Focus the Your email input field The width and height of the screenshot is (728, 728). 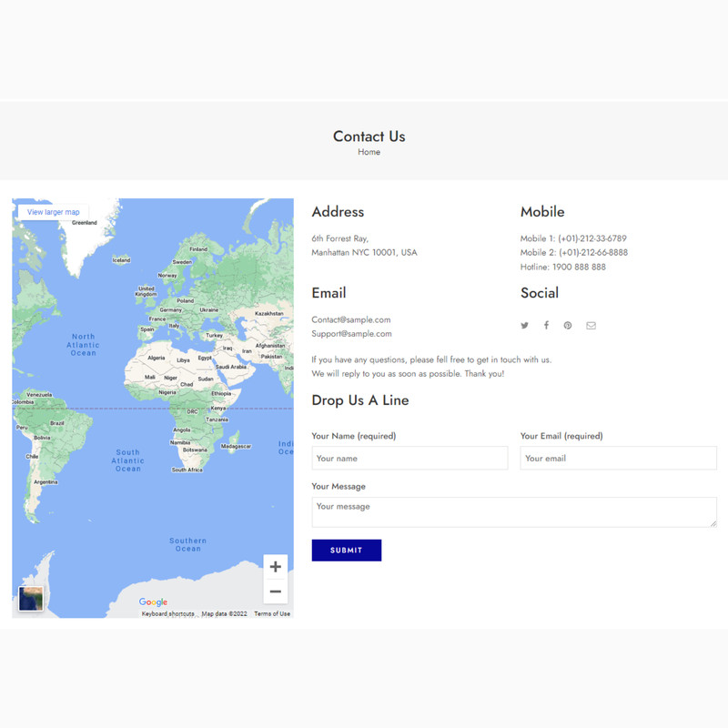point(619,459)
